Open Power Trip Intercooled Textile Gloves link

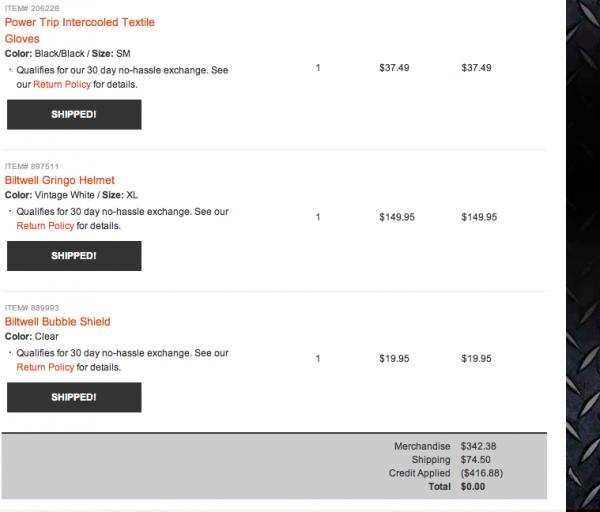click(x=80, y=30)
